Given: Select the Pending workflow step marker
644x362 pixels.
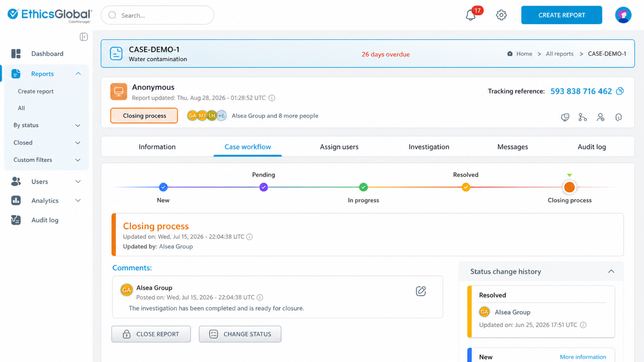Looking at the screenshot, I should pyautogui.click(x=264, y=187).
